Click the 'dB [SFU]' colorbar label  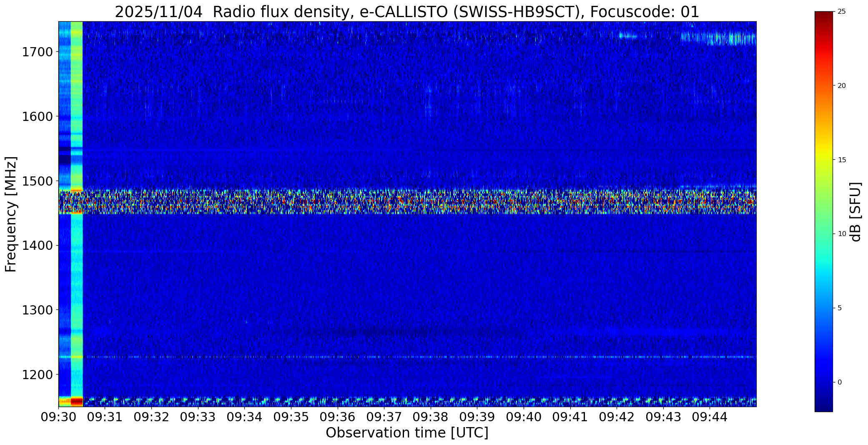pyautogui.click(x=856, y=212)
